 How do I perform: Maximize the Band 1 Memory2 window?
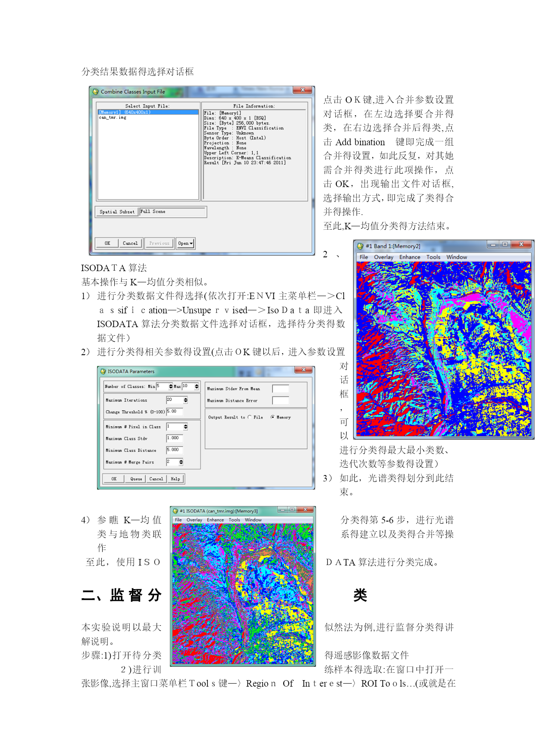click(505, 244)
